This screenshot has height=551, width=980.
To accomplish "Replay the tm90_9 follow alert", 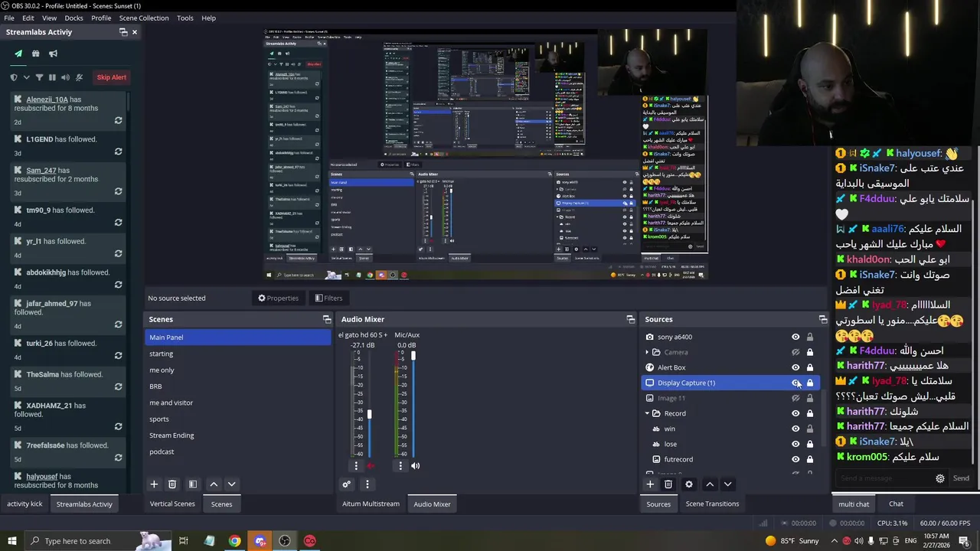I will coord(118,223).
